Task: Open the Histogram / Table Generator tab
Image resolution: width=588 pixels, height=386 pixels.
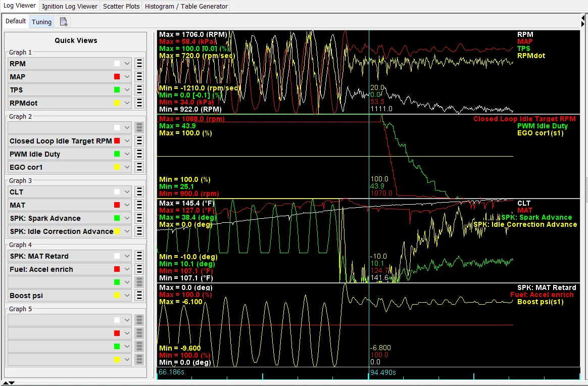Action: click(186, 7)
